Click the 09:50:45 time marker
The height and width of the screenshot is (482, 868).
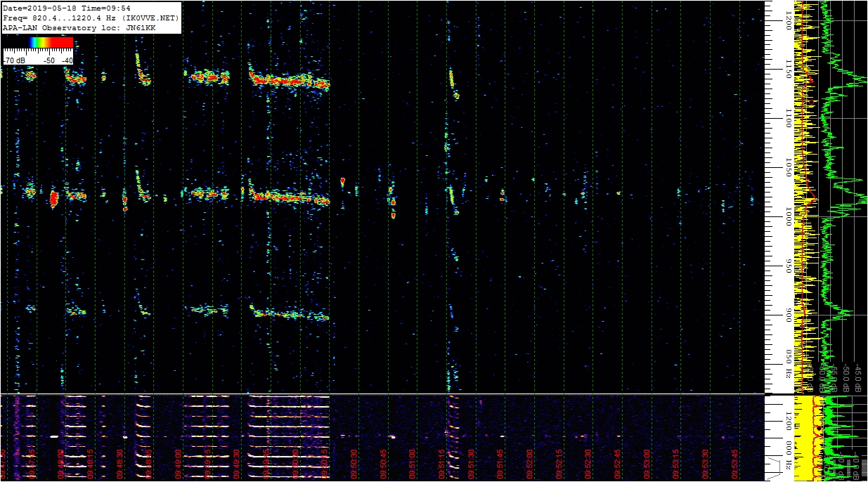pos(384,464)
